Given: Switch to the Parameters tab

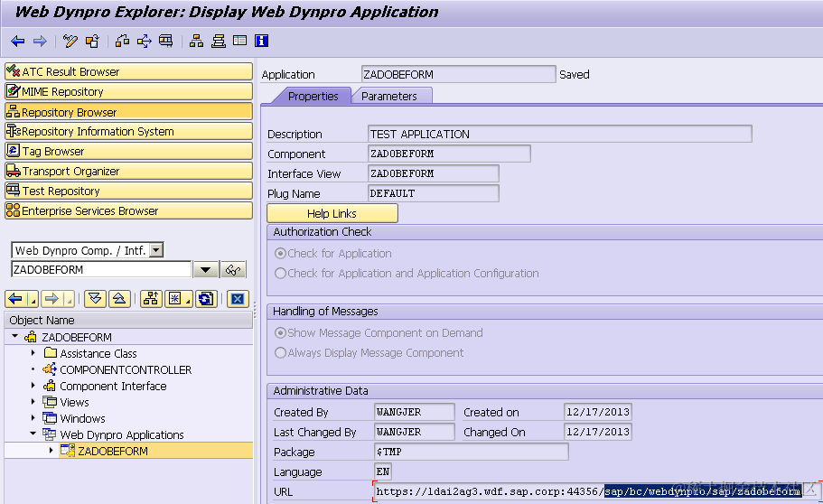Looking at the screenshot, I should click(389, 96).
